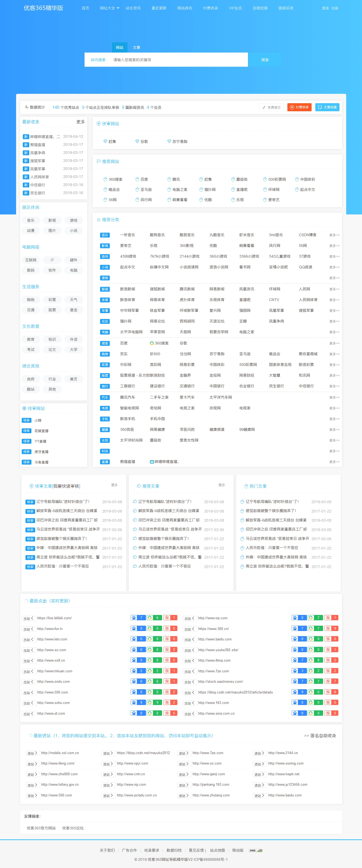362x868 pixels.
Task: Click the Sogou icon in www.letv.com row
Action: (167, 639)
